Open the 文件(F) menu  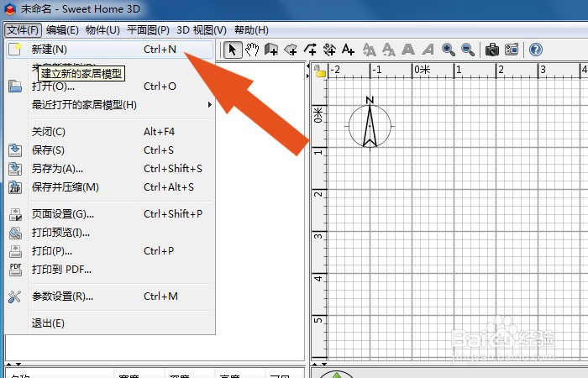coord(23,30)
